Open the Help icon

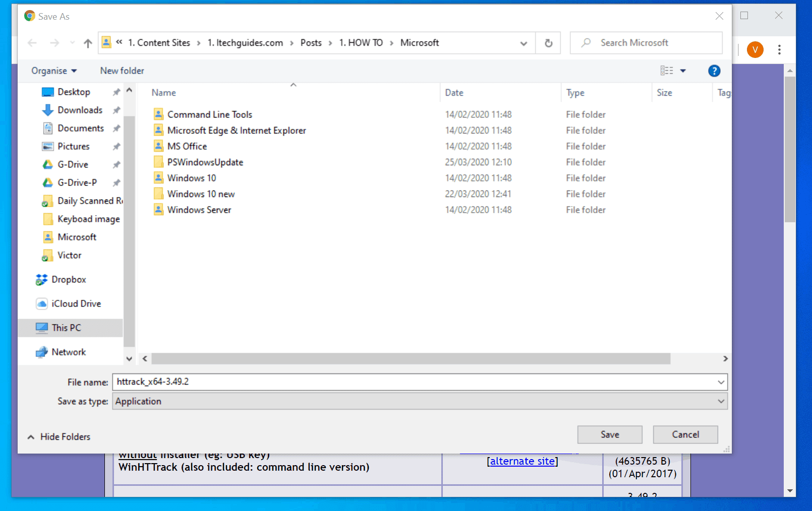pos(714,71)
